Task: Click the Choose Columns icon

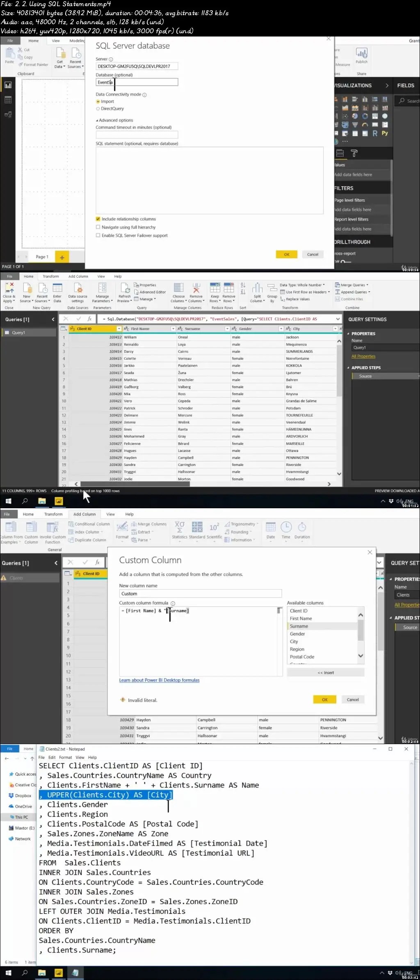Action: (179, 288)
